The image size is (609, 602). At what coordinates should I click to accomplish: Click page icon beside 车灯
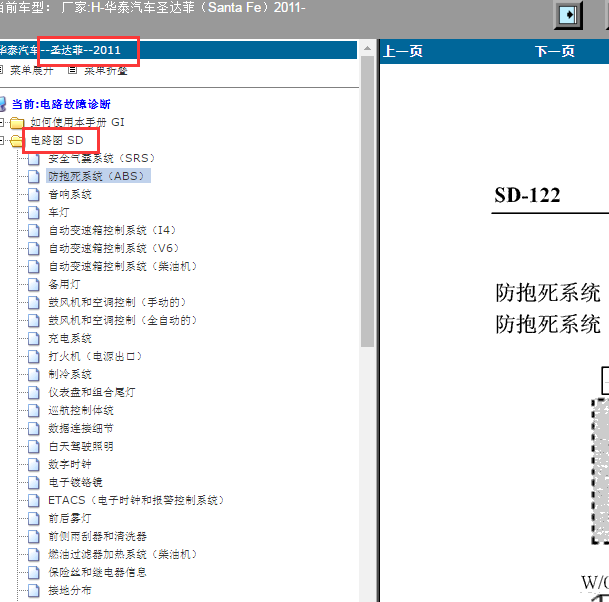pos(34,212)
